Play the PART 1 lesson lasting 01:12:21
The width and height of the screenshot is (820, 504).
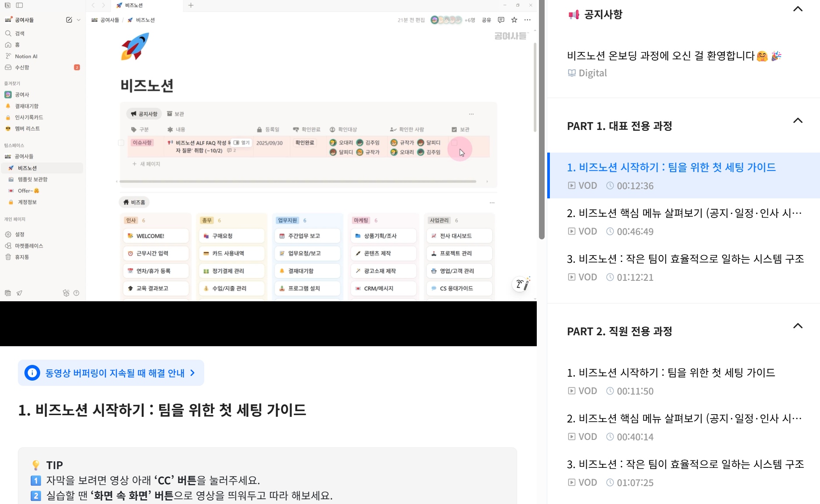pos(684,267)
